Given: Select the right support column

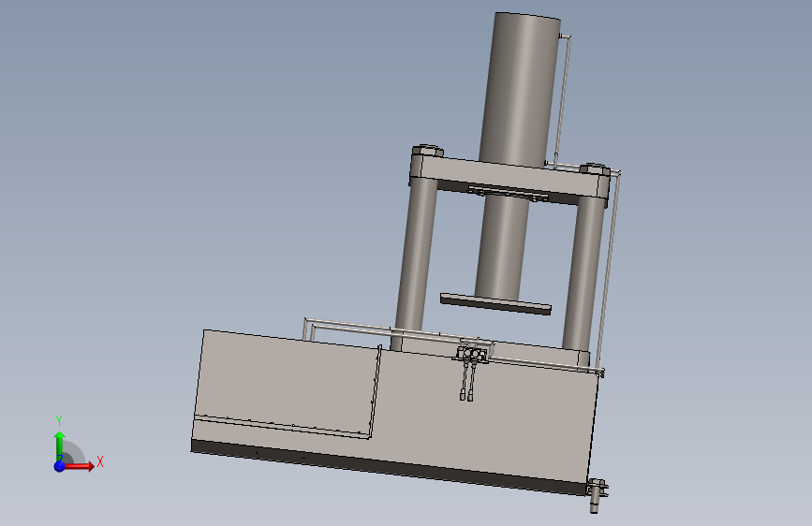Looking at the screenshot, I should pos(584,274).
